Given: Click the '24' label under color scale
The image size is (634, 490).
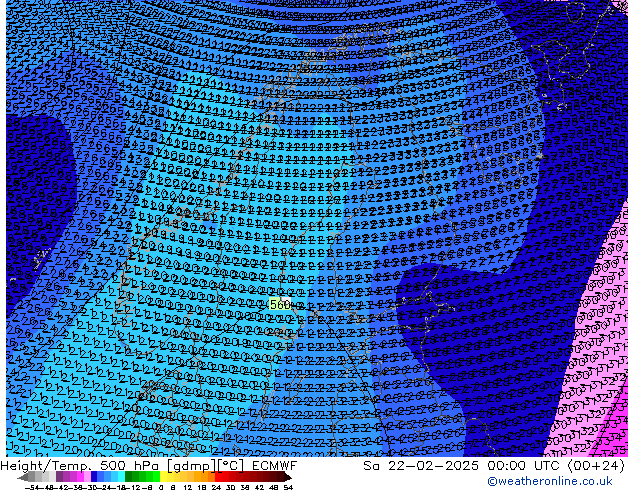Looking at the screenshot, I should [x=216, y=487].
